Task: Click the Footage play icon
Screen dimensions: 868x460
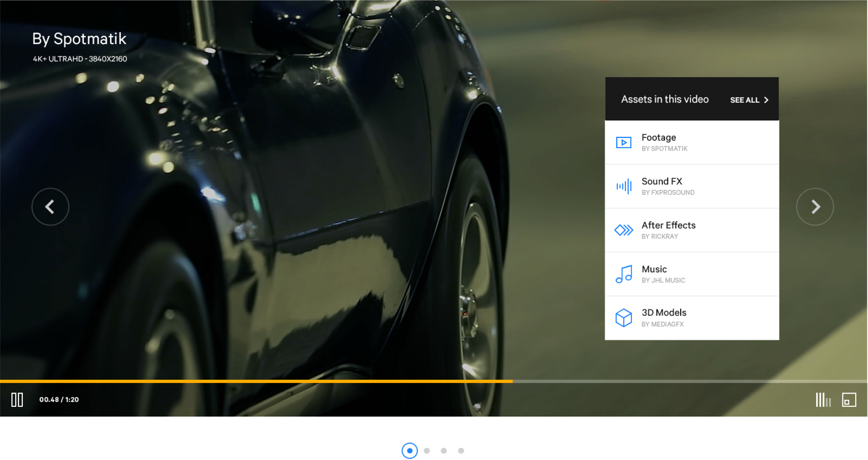Action: click(x=624, y=143)
